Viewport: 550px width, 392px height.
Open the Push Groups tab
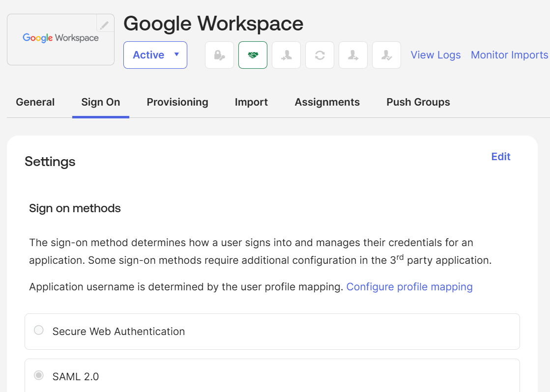[418, 102]
